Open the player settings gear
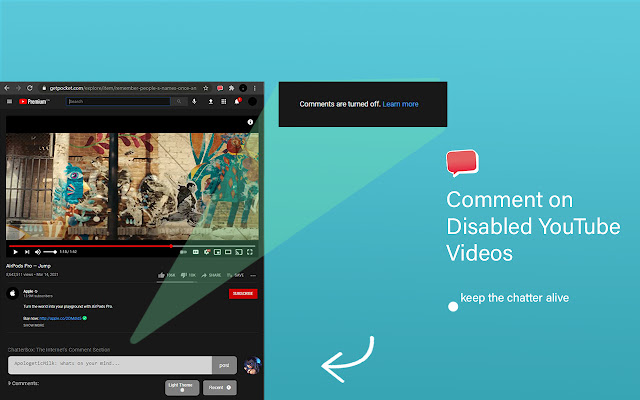This screenshot has height=400, width=640. [207, 252]
